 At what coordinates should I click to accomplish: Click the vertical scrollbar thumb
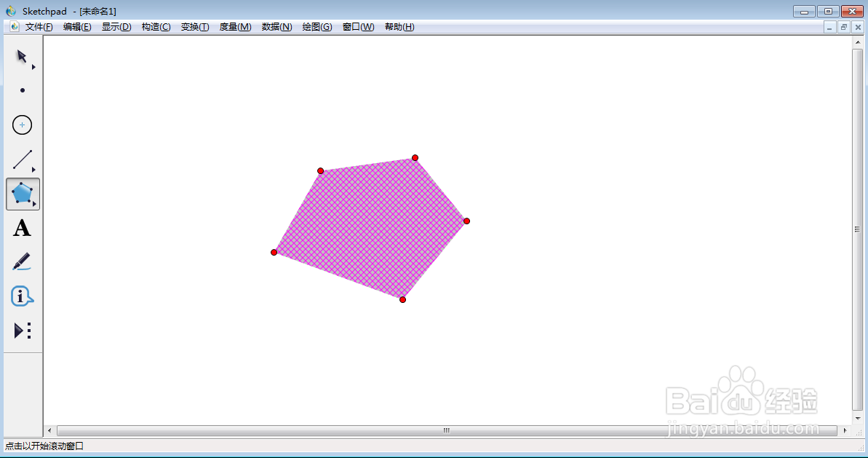[858, 229]
